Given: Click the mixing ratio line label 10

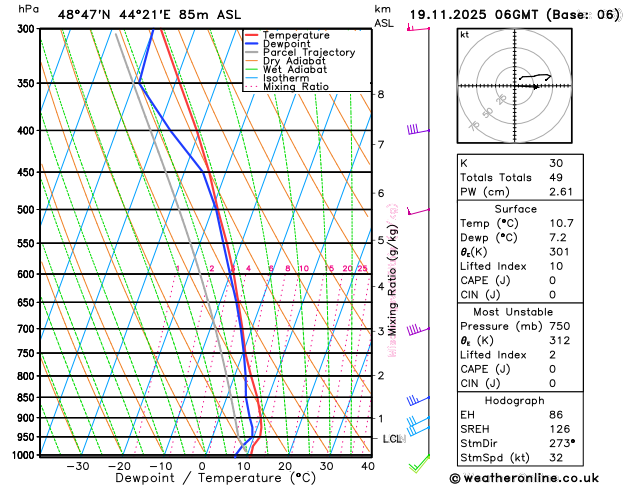Looking at the screenshot, I should [304, 268].
